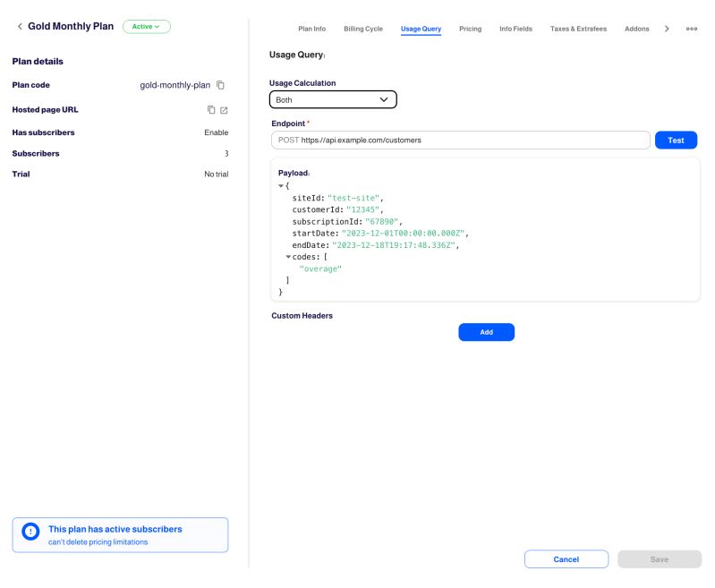Click "can't delete pricing limitations" text
Screen dimensions: 715x588
point(98,542)
